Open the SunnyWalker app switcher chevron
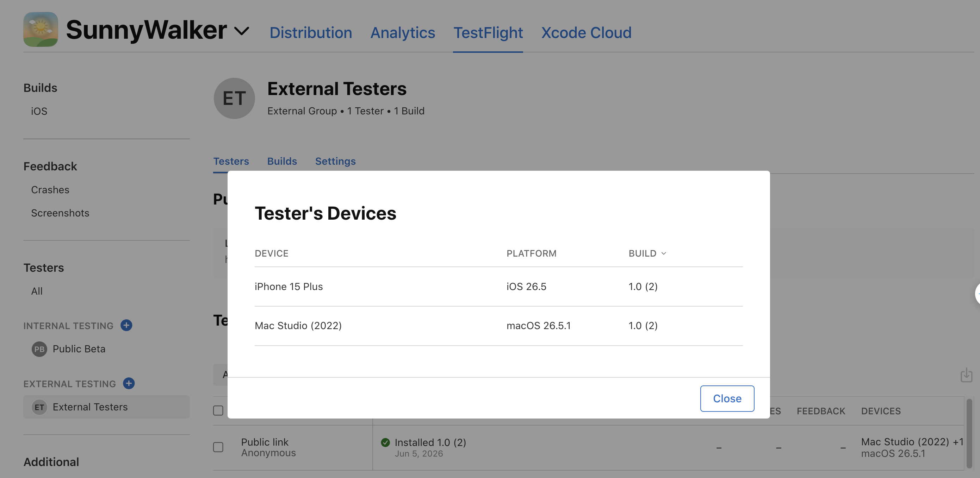The image size is (980, 478). coord(242,30)
